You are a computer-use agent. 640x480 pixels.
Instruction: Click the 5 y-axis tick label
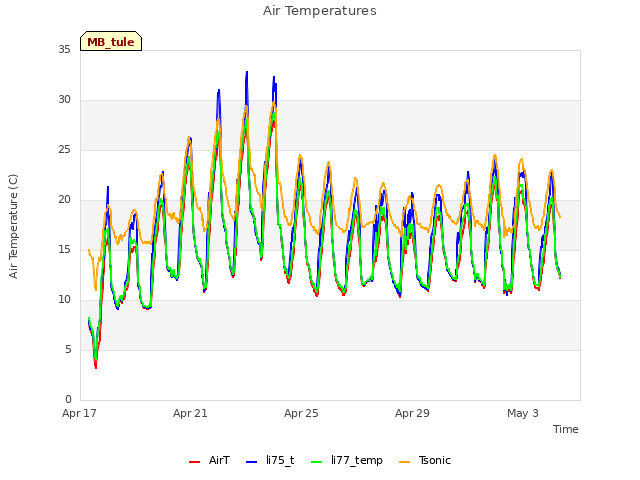click(68, 349)
